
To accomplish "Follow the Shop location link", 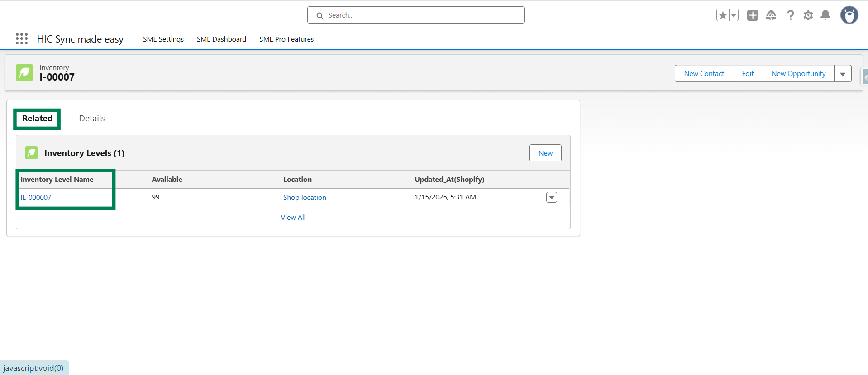I will tap(305, 198).
